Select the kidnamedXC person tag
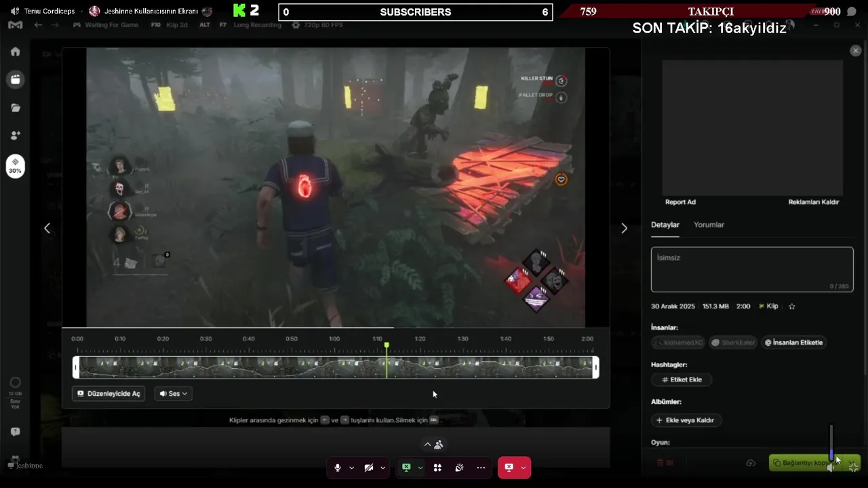 click(x=678, y=342)
